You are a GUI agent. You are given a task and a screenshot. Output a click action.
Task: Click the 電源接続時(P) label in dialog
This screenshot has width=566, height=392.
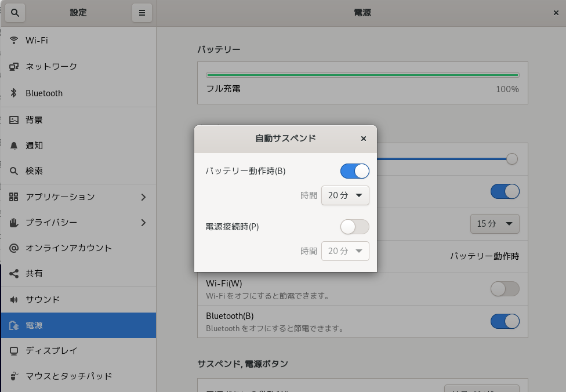(232, 227)
